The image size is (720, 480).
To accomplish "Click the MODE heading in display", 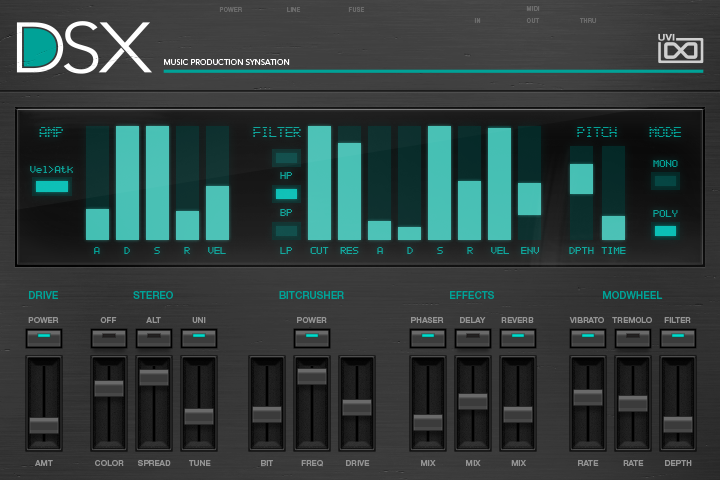I will point(665,132).
